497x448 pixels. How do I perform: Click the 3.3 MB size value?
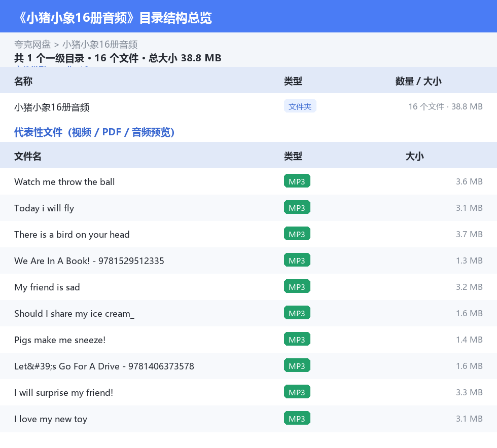click(469, 392)
